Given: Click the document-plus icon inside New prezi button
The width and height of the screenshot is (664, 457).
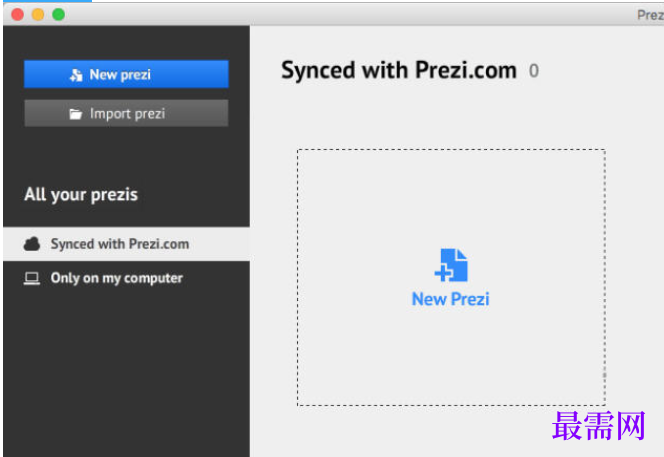Looking at the screenshot, I should coord(76,75).
